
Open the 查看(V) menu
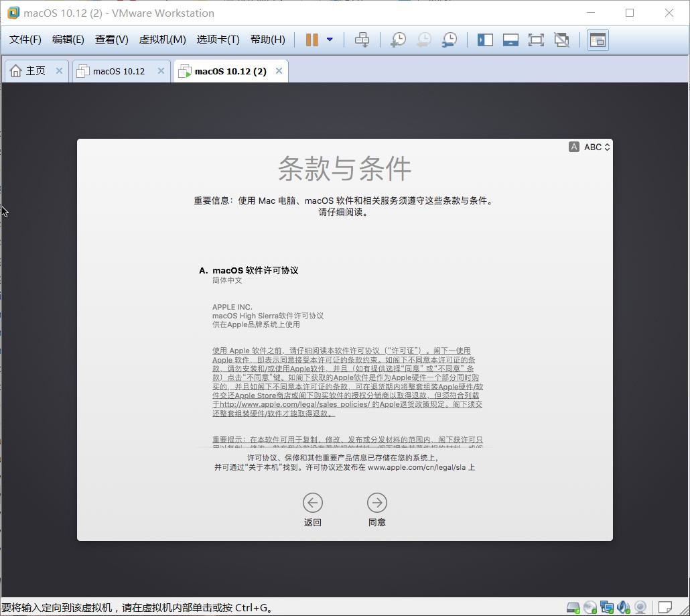[x=111, y=40]
